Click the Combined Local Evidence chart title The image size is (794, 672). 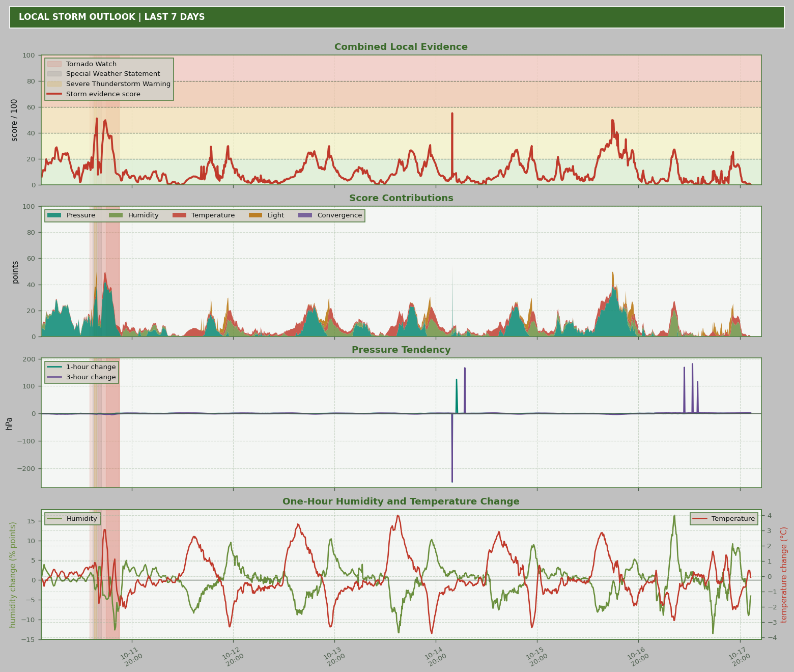(401, 47)
